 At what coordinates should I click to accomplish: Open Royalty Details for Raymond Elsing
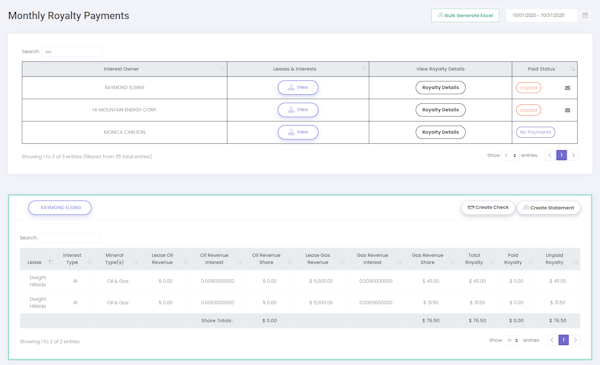coord(440,88)
